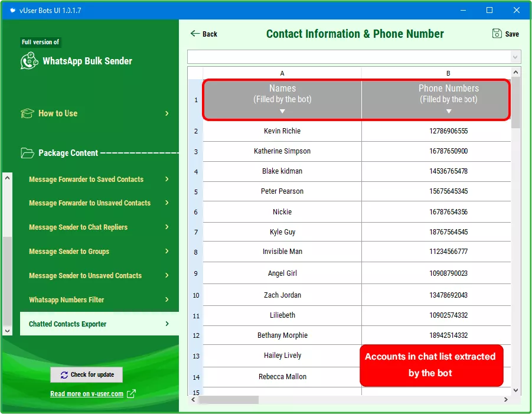This screenshot has width=532, height=414.
Task: Click the Angel Girl name cell
Action: pyautogui.click(x=282, y=273)
